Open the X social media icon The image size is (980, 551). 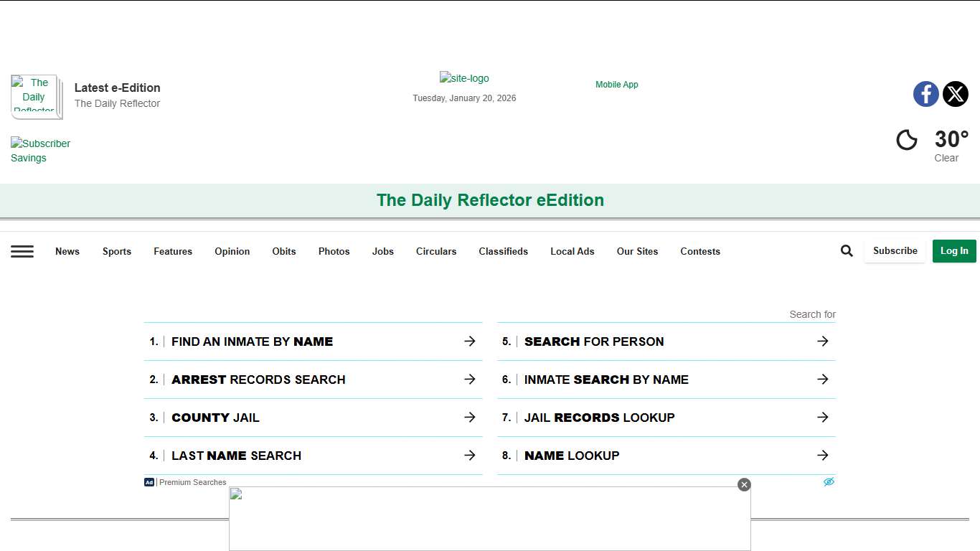(955, 94)
